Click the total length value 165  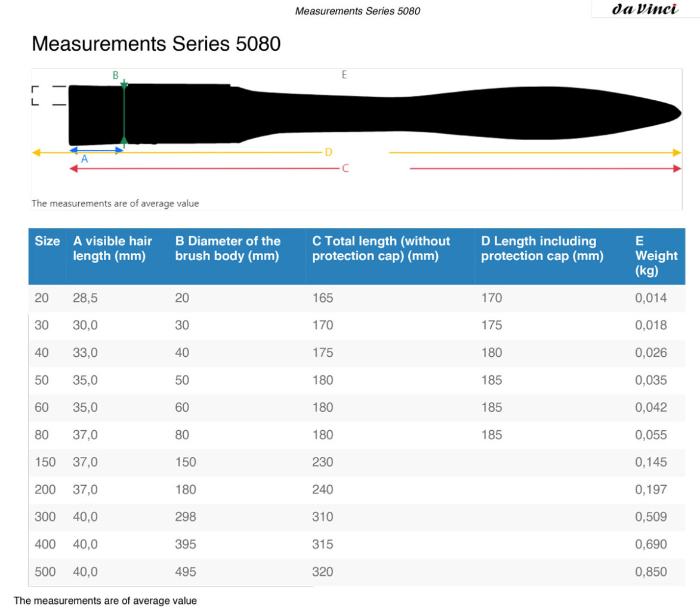click(323, 298)
